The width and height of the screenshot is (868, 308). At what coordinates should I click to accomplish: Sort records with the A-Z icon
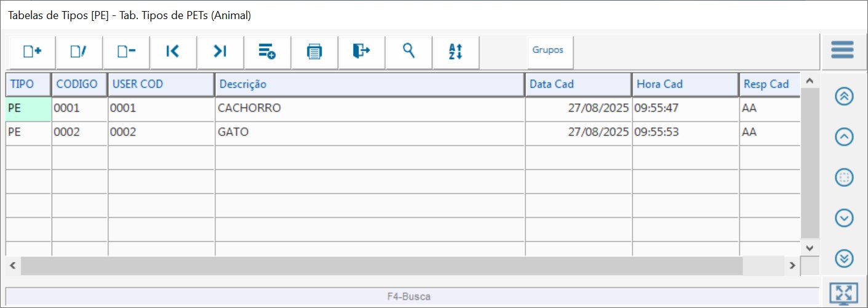click(x=456, y=52)
